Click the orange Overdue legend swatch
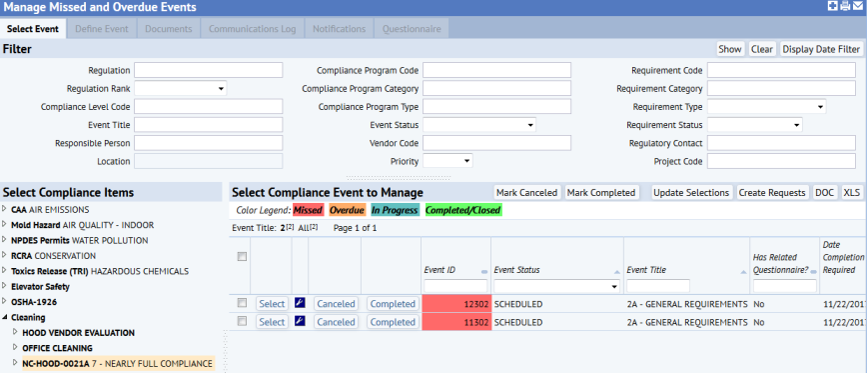The width and height of the screenshot is (868, 373). 347,210
